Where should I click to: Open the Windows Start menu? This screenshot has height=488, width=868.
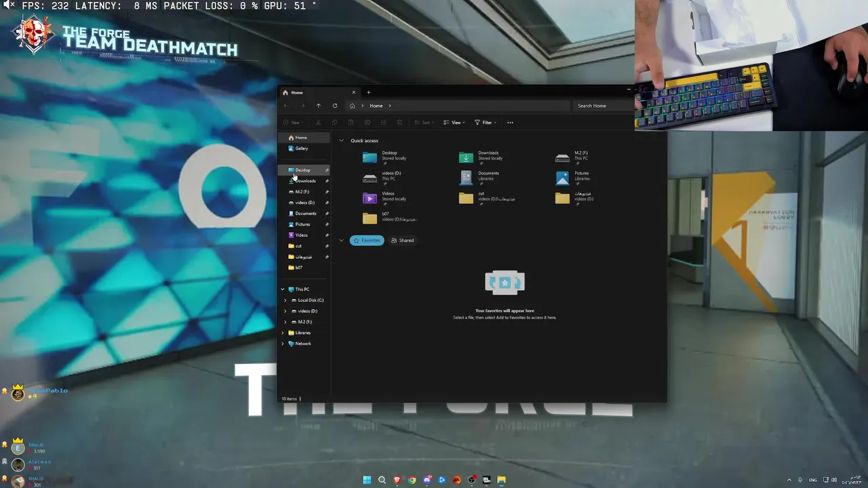tap(367, 480)
